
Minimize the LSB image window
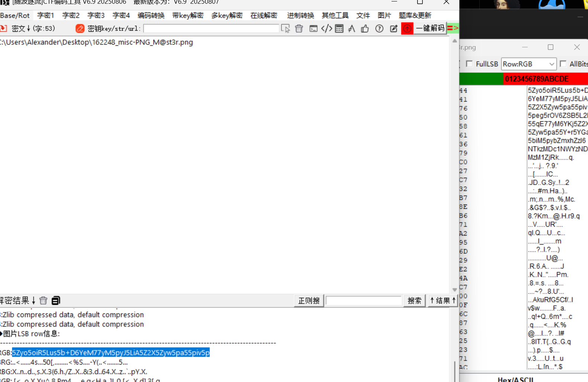coord(525,47)
